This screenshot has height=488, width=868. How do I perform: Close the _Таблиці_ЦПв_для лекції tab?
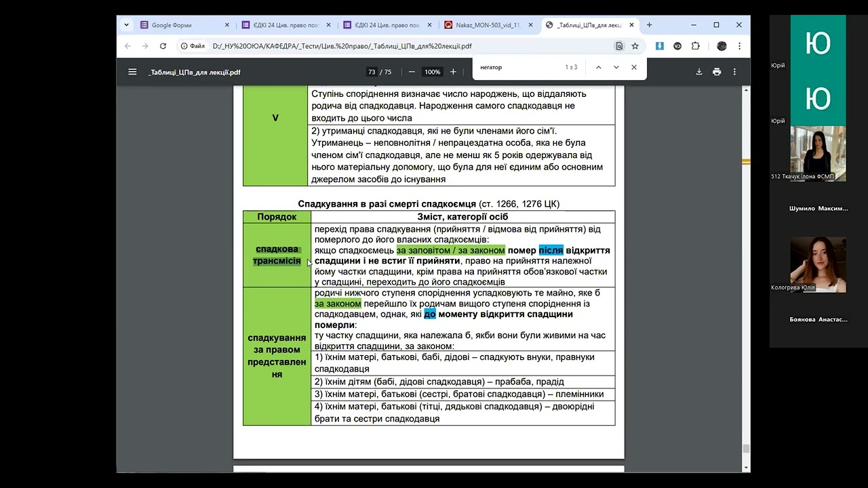[x=632, y=25]
